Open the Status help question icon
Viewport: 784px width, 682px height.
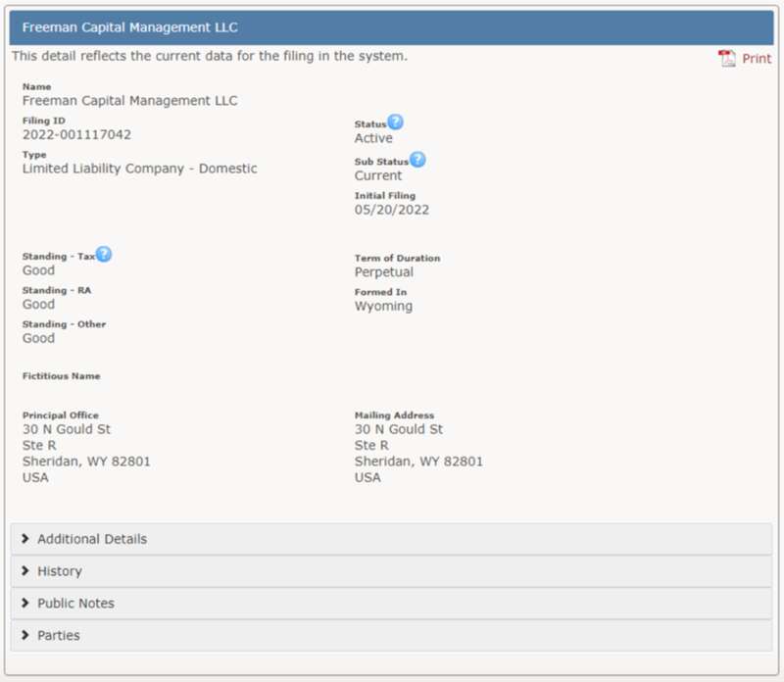pyautogui.click(x=395, y=122)
